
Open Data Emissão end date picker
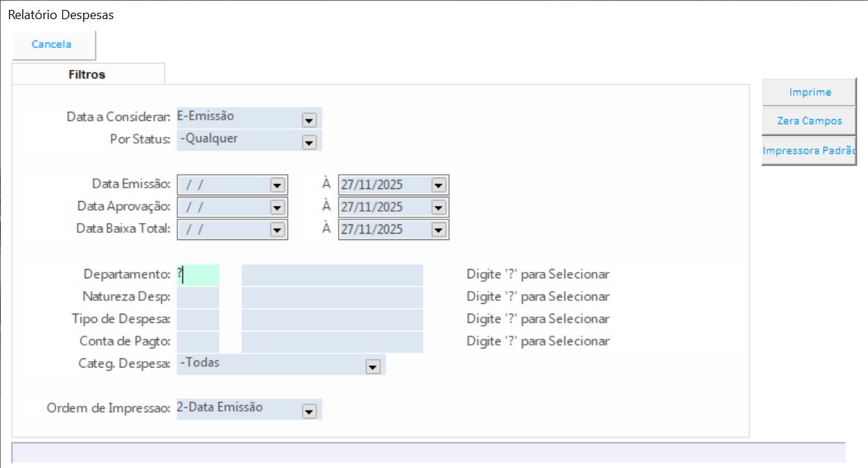click(x=439, y=186)
